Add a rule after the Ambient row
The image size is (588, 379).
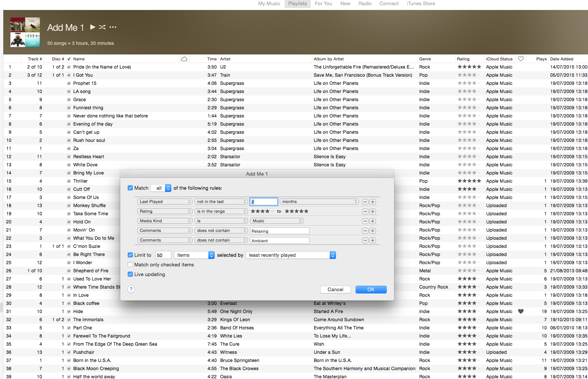click(373, 240)
